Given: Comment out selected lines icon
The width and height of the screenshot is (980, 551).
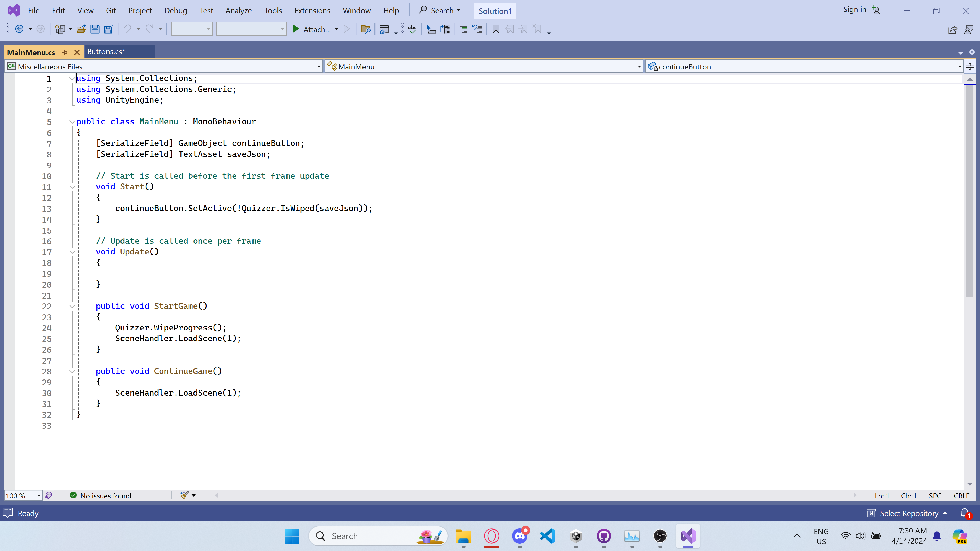Looking at the screenshot, I should coord(464,29).
